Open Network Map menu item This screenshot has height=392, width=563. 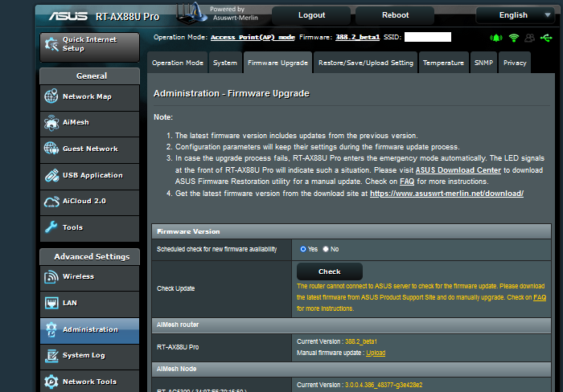pos(89,97)
